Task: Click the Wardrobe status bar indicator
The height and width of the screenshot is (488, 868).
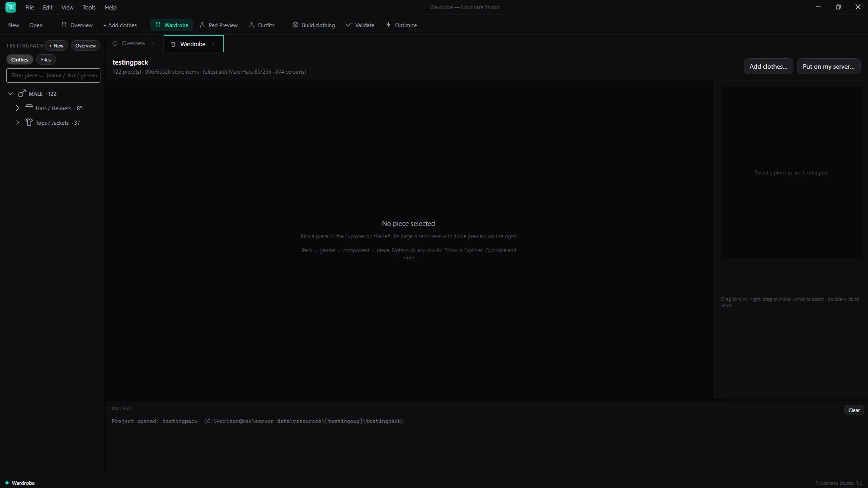Action: tap(20, 483)
